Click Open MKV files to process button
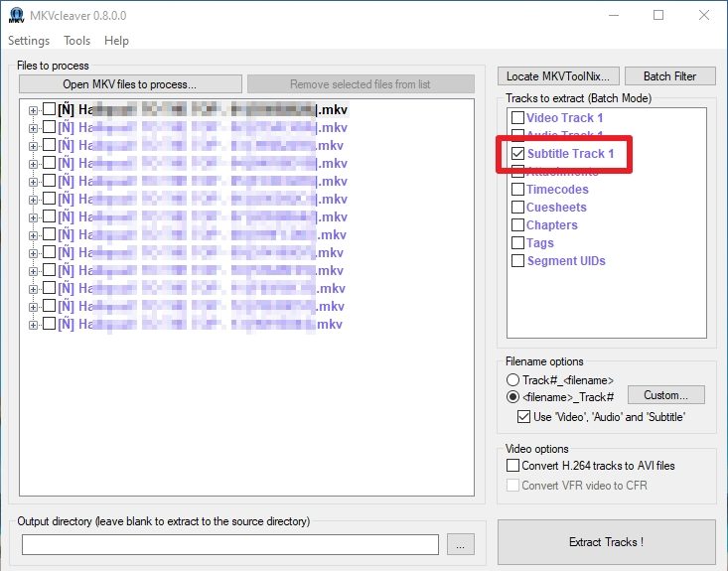The image size is (728, 571). [x=130, y=84]
